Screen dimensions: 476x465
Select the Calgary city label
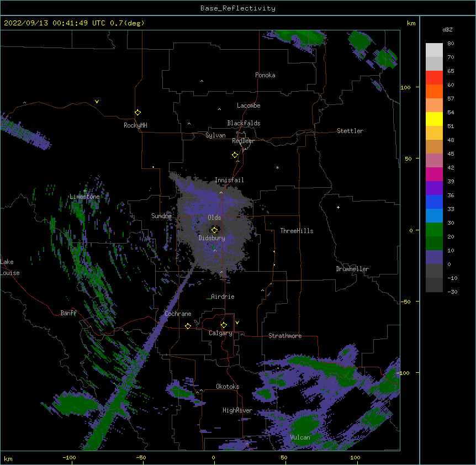tap(220, 333)
